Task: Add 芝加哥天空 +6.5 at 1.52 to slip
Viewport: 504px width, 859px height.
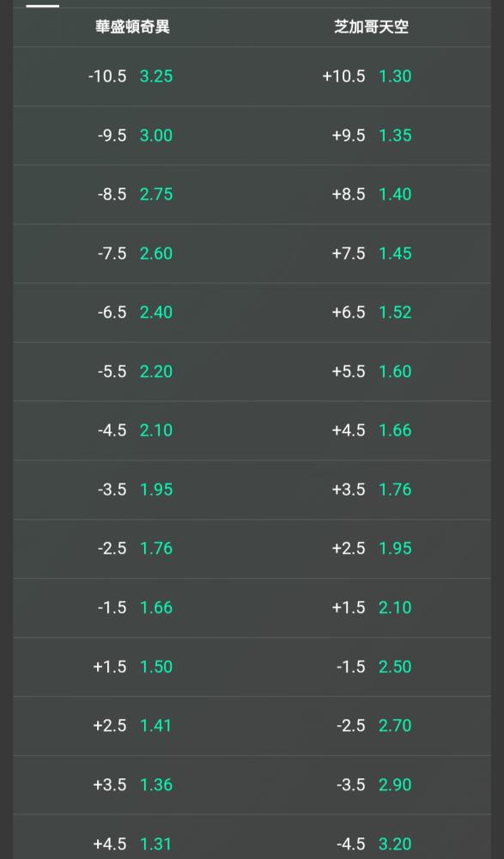Action: coord(372,313)
